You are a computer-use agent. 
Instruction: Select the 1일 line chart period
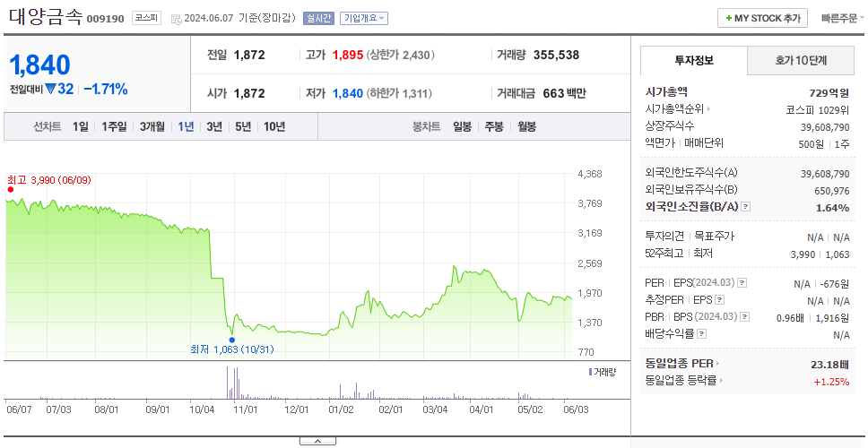tap(81, 126)
